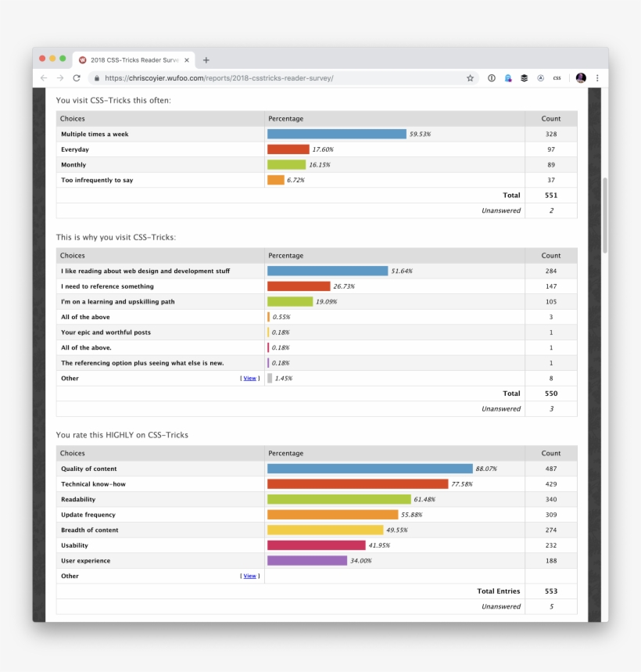Viewport: 641px width, 672px height.
Task: Select the 'User experience' label
Action: (x=86, y=561)
